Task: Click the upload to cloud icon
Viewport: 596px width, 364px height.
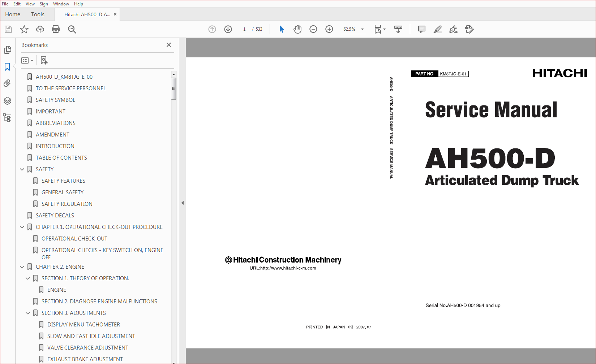Action: (x=40, y=29)
